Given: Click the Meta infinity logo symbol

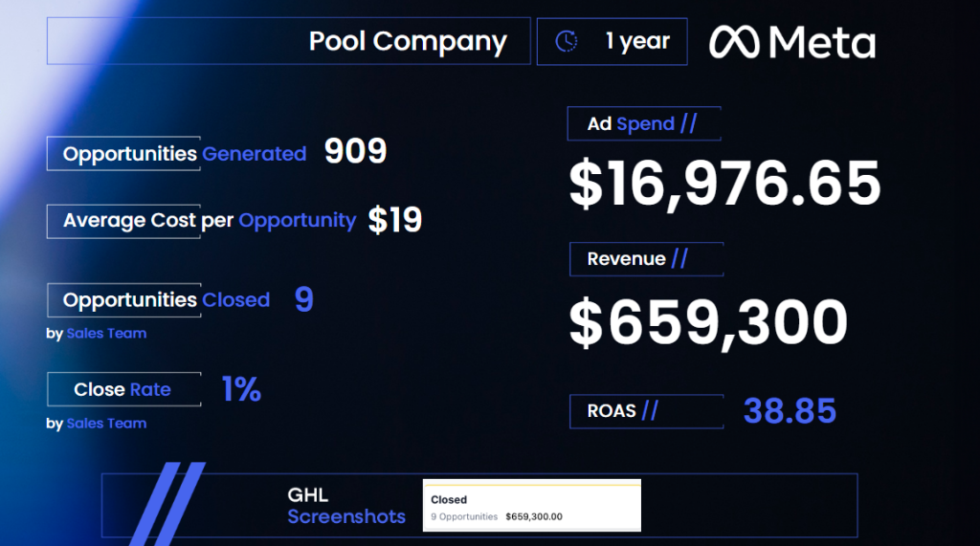Looking at the screenshot, I should (734, 42).
